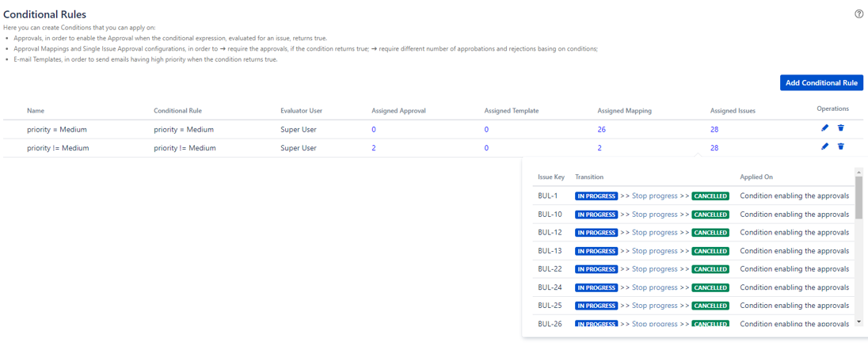Select the BUL-10 issue key
868x346 pixels.
point(550,215)
